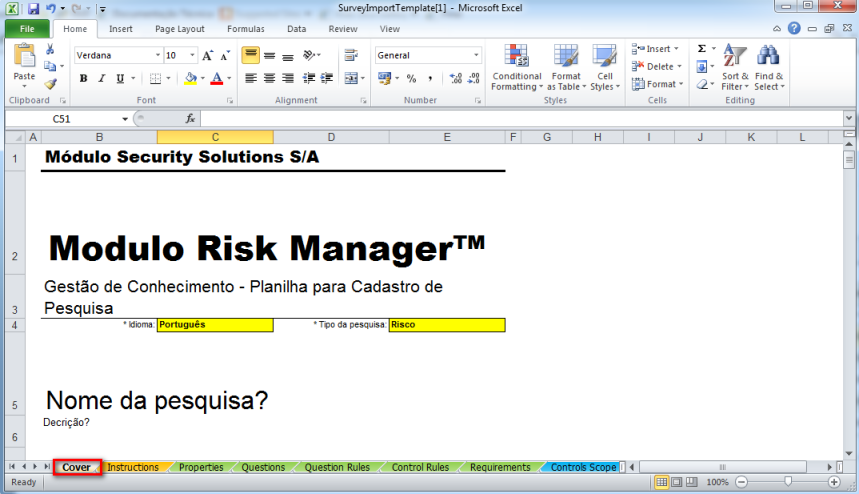The height and width of the screenshot is (494, 859).
Task: Click the zoom slider handle
Action: (x=788, y=481)
